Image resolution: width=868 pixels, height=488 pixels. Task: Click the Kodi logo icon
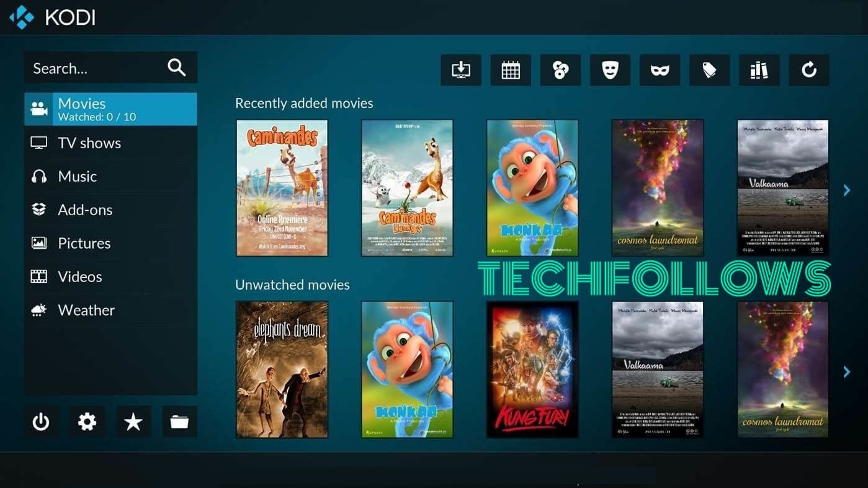tap(22, 17)
